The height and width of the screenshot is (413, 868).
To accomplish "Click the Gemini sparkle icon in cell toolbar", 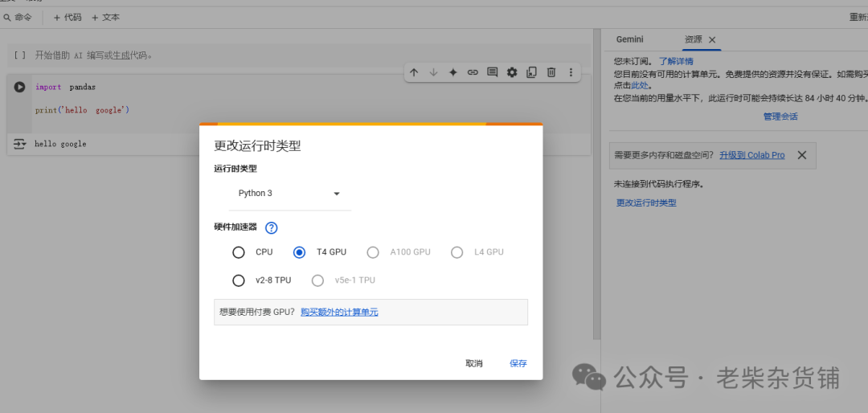I will point(452,72).
